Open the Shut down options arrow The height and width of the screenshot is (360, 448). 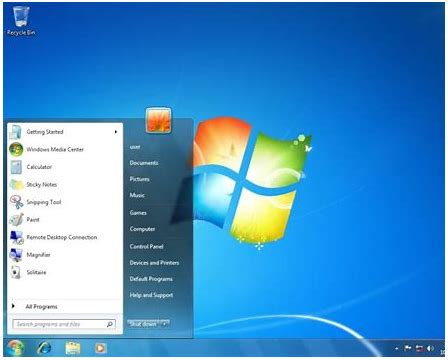point(165,324)
